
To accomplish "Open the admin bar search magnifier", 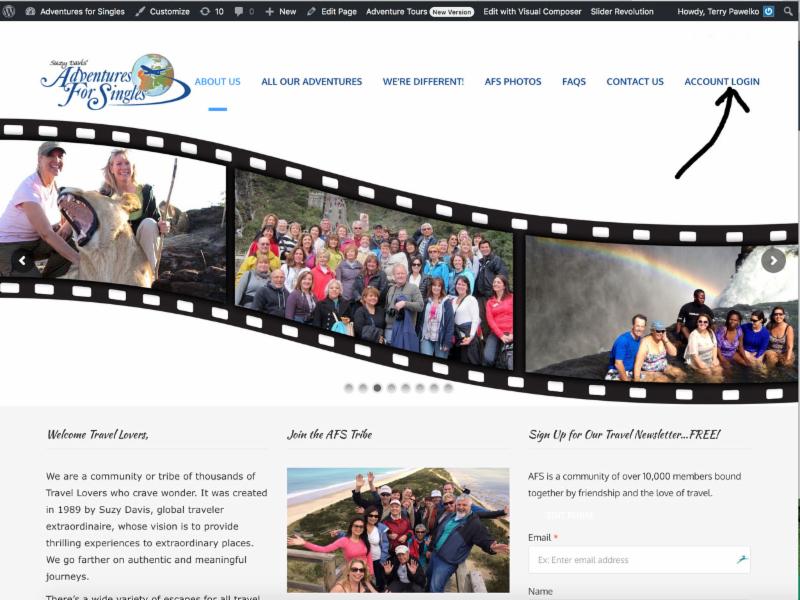I will pyautogui.click(x=788, y=11).
